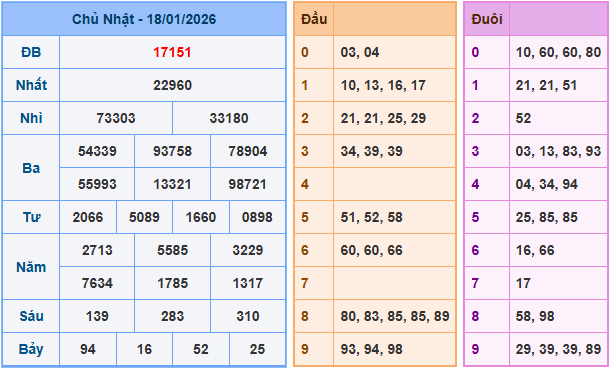The width and height of the screenshot is (611, 368).
Task: Select Năm prize number 2713
Action: point(97,250)
